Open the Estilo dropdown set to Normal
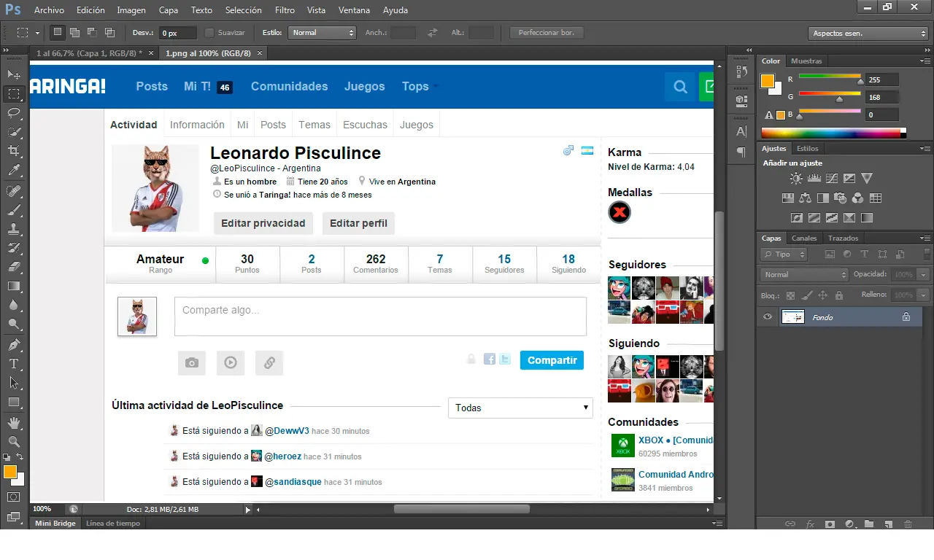Viewport: 934px width, 560px height. pos(322,33)
